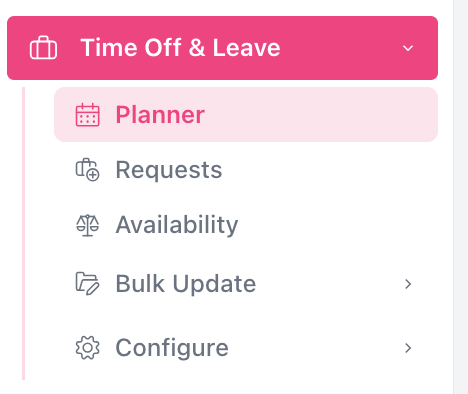Go to the Availability menu label
This screenshot has width=468, height=394.
[177, 225]
